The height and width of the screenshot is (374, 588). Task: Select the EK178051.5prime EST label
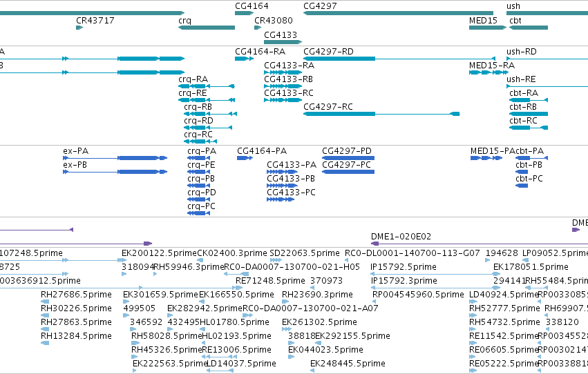click(x=531, y=267)
